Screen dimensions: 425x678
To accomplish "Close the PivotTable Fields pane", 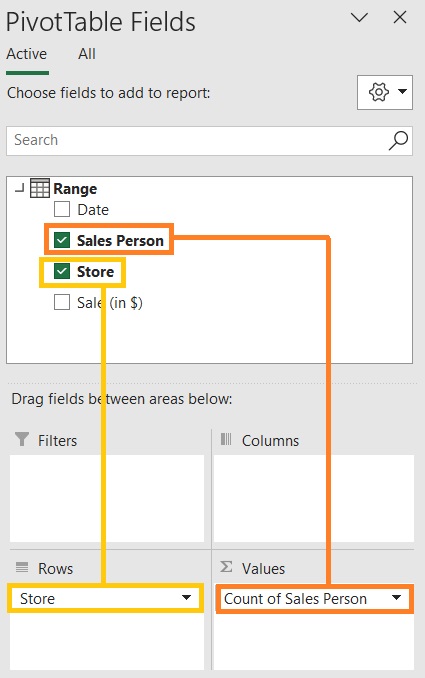I will [400, 17].
